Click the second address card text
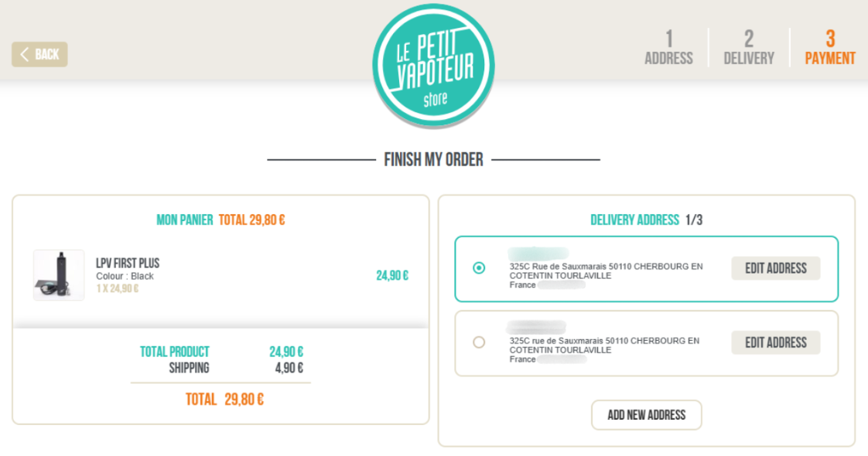868x456 pixels. pyautogui.click(x=604, y=345)
